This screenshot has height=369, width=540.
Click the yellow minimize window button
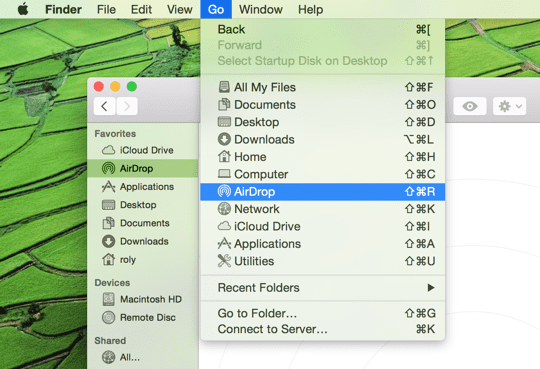tap(115, 86)
